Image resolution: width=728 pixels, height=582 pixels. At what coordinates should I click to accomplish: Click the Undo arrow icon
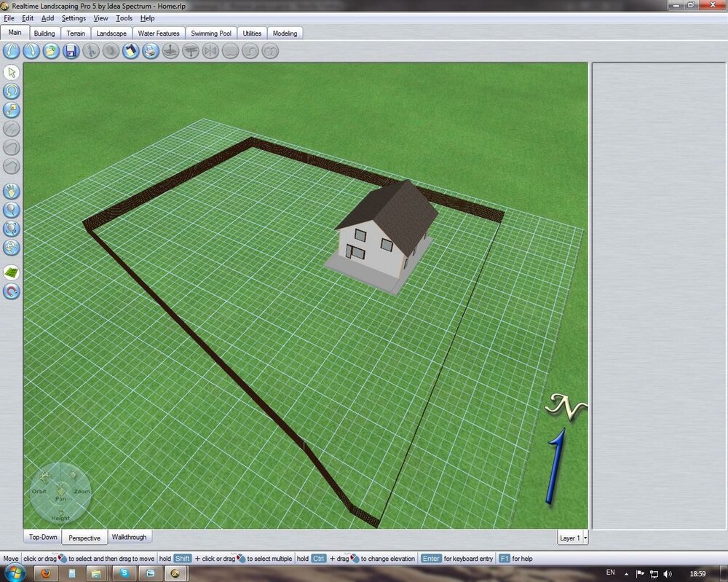(12, 51)
